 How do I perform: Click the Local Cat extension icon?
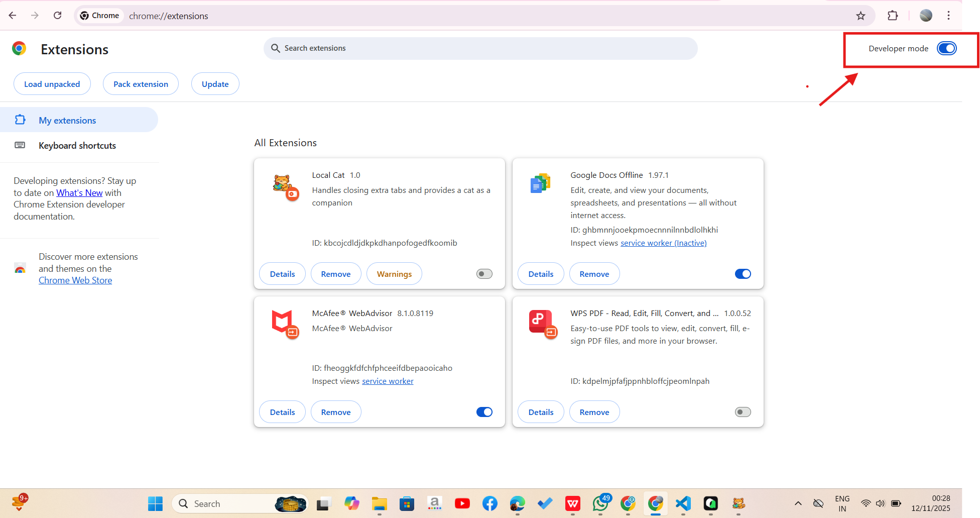[x=284, y=185]
